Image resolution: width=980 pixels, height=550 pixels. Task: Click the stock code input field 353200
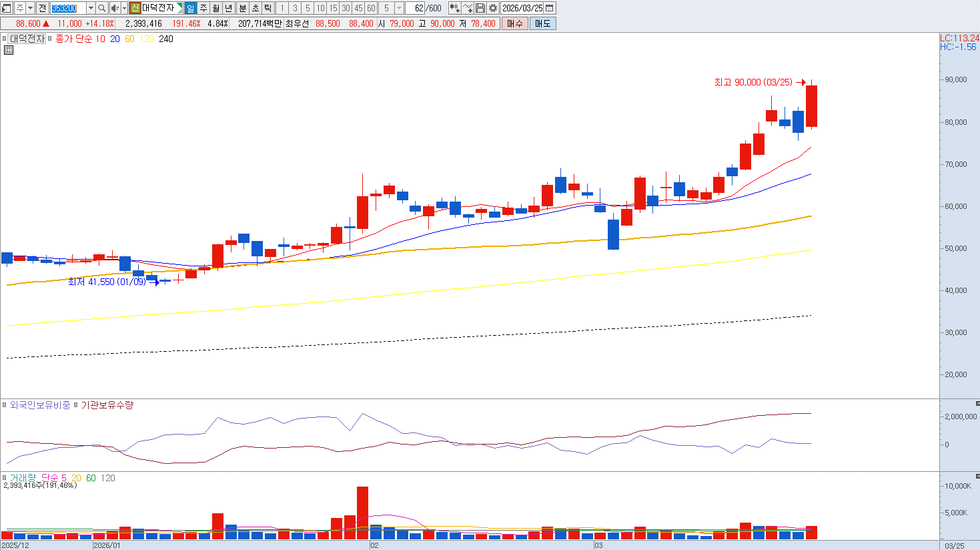(69, 8)
